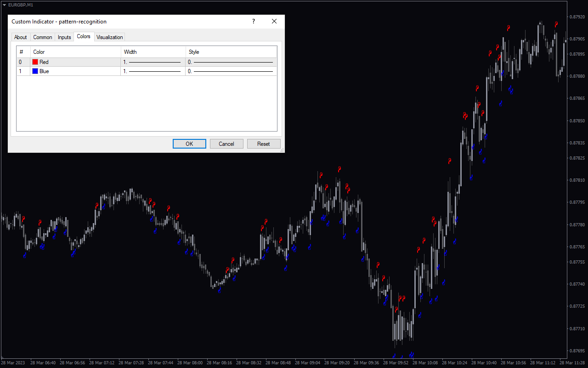Change line width for Blue row
Viewport: 588px width, 368px height.
(x=153, y=71)
